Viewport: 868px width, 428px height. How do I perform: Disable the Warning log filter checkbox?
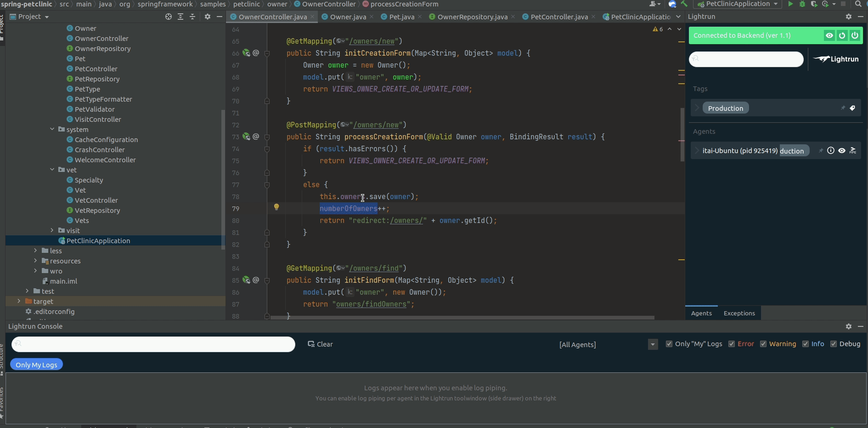click(763, 344)
